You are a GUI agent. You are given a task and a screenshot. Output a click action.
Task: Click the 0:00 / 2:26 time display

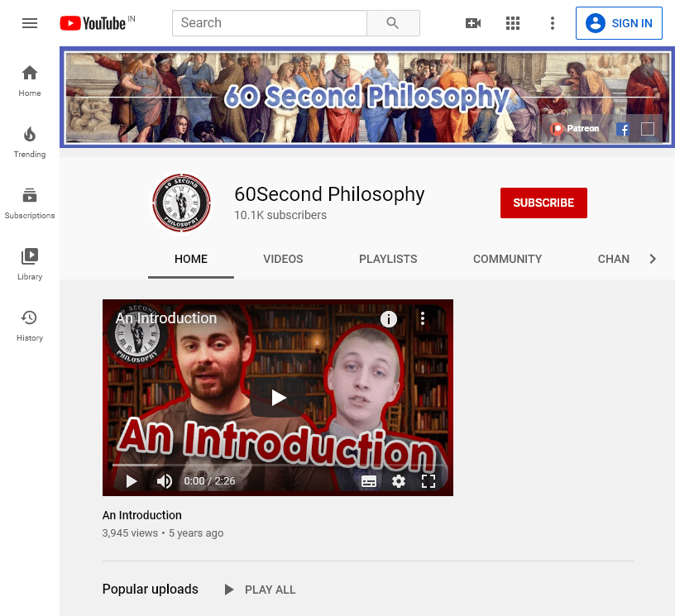[209, 481]
